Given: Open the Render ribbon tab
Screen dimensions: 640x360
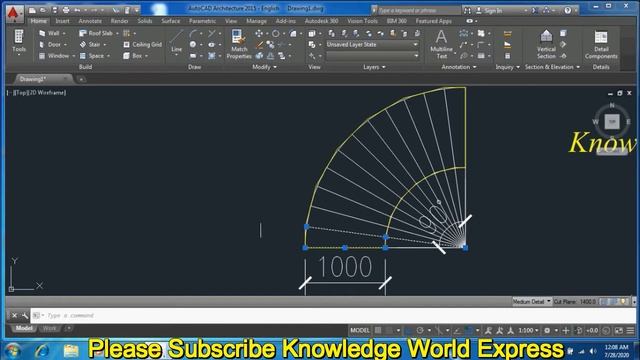Looking at the screenshot, I should coord(119,21).
